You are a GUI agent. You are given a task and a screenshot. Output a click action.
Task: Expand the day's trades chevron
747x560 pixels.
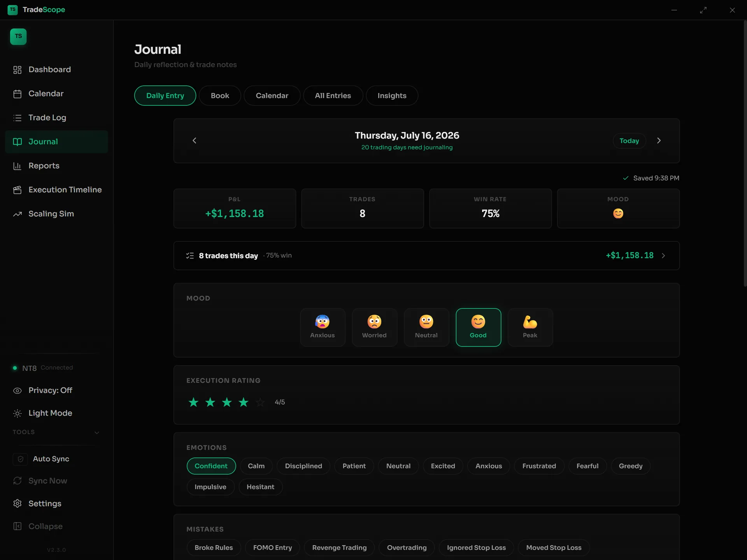point(663,255)
